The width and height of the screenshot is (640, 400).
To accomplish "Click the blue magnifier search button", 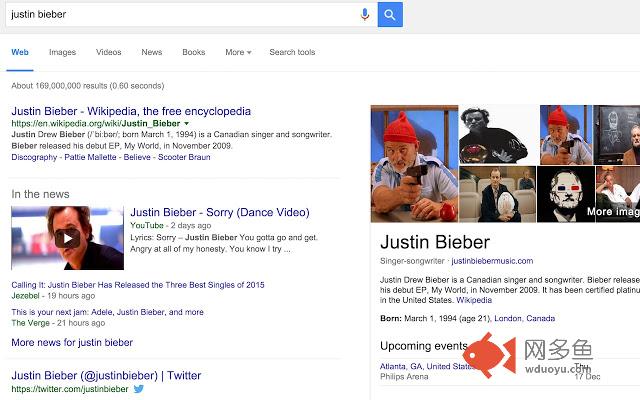I will pos(390,15).
